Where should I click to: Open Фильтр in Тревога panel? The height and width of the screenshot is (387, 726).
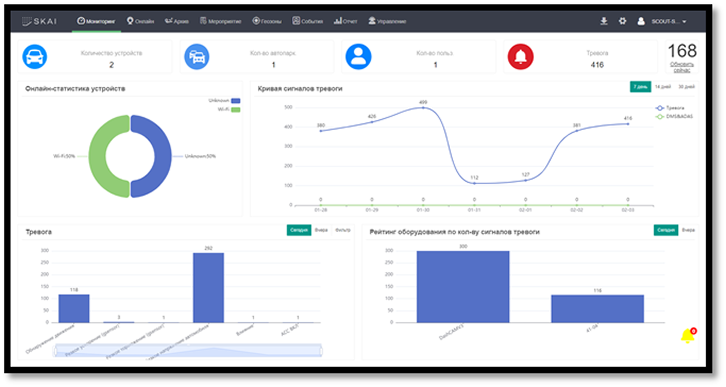[343, 230]
